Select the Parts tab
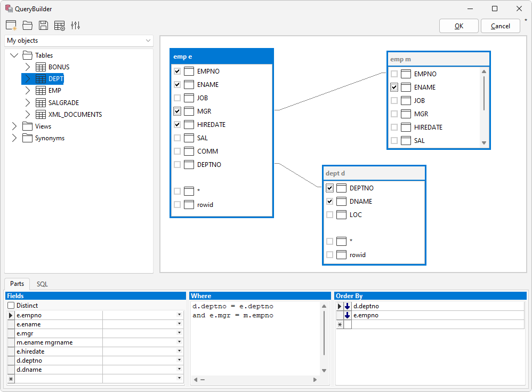 (x=17, y=284)
